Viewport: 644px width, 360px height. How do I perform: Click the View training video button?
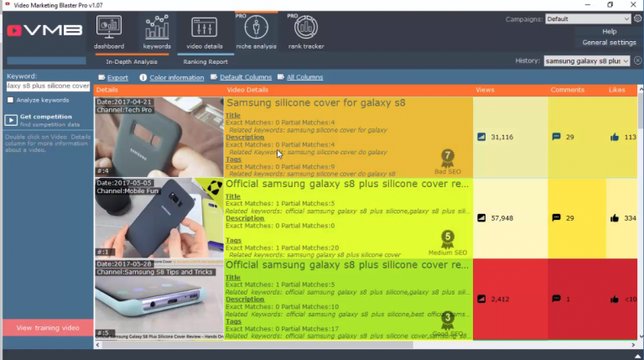point(48,327)
